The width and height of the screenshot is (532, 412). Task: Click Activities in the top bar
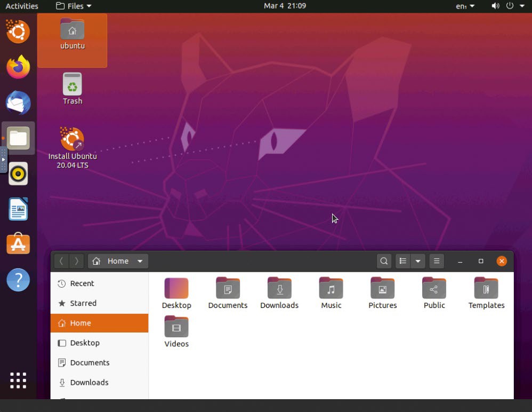(22, 6)
